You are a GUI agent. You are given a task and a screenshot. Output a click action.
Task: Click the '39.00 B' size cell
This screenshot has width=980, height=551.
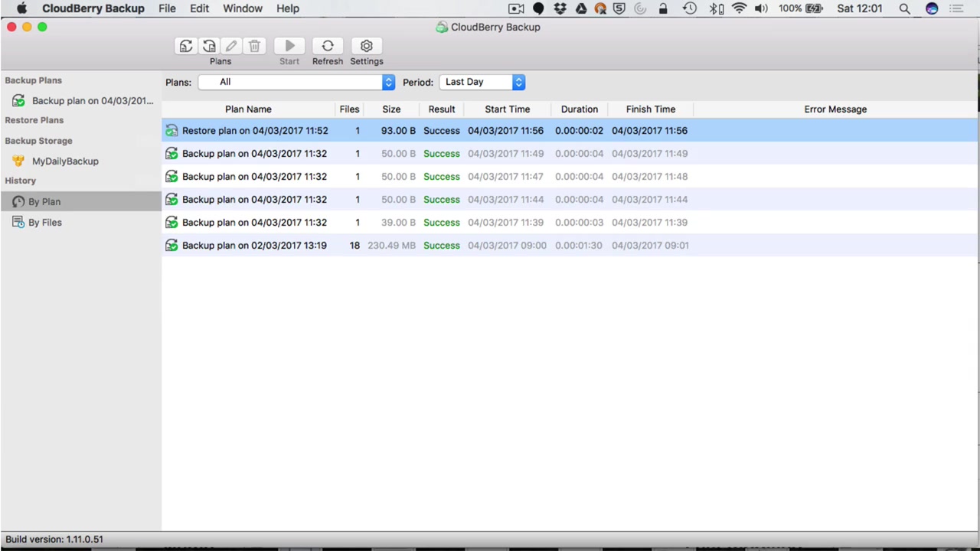[398, 223]
